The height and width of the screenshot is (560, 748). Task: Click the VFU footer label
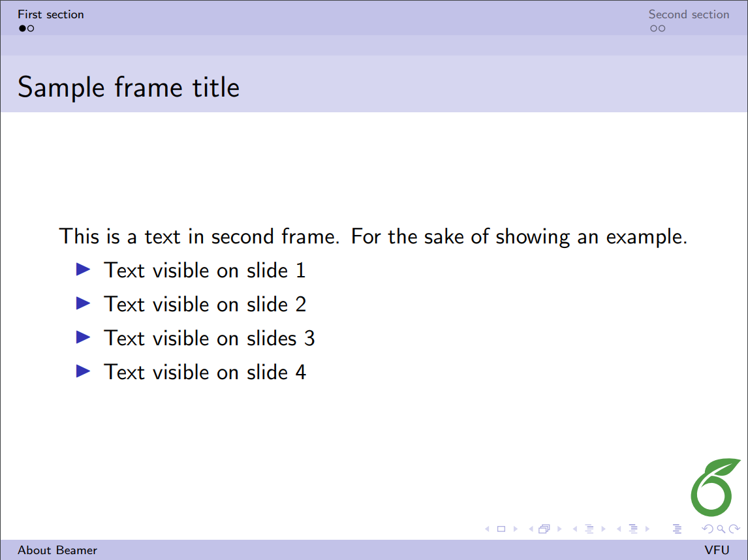coord(717,550)
